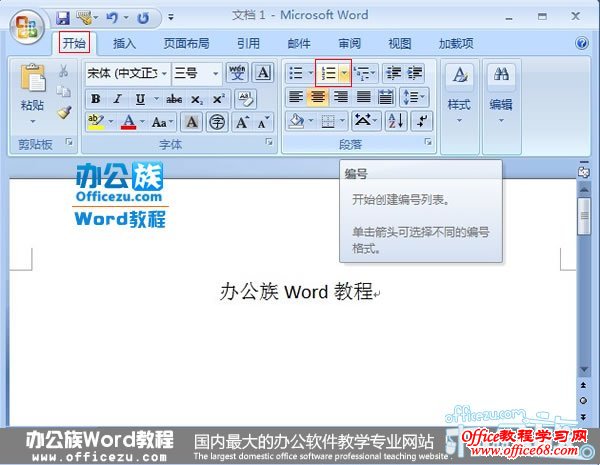The image size is (600, 465).
Task: Apply bullet list
Action: (296, 73)
